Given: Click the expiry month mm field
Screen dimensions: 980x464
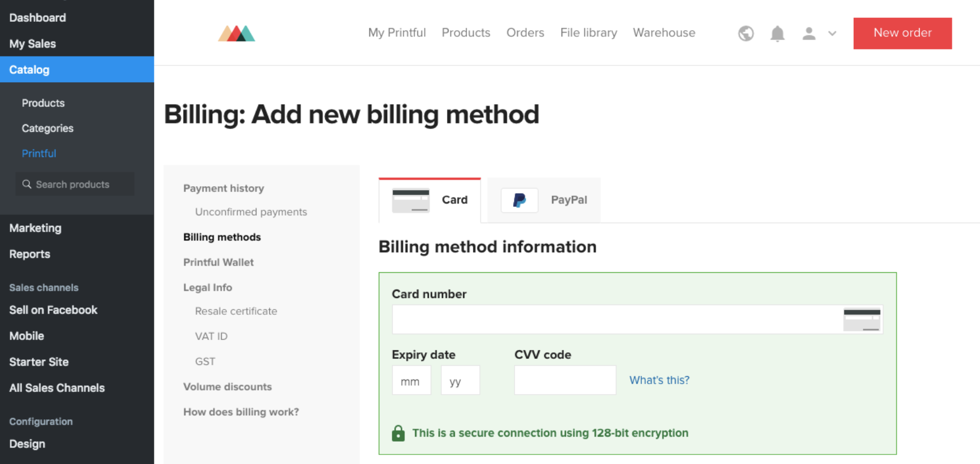Looking at the screenshot, I should click(411, 380).
